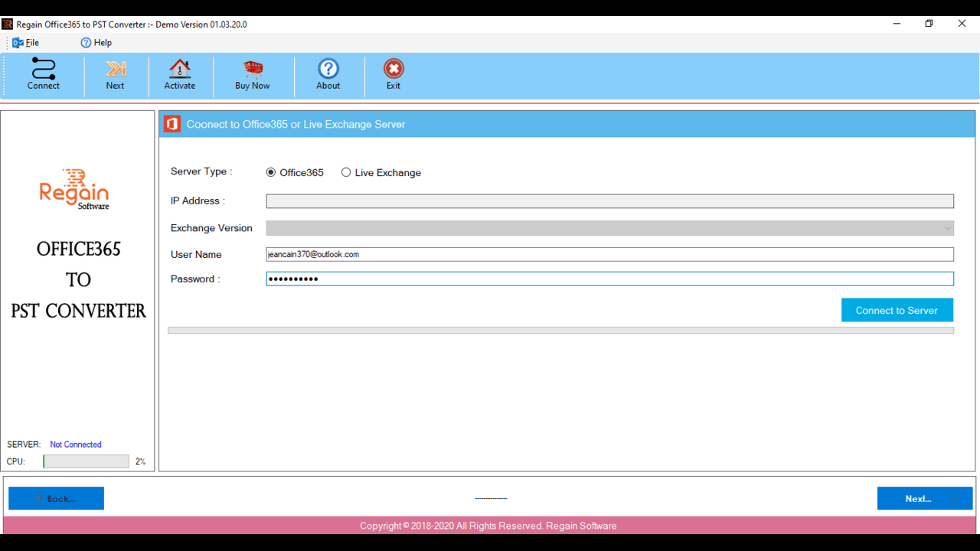Click the Buy Now cart icon
The width and height of the screenshot is (980, 551).
253,74
